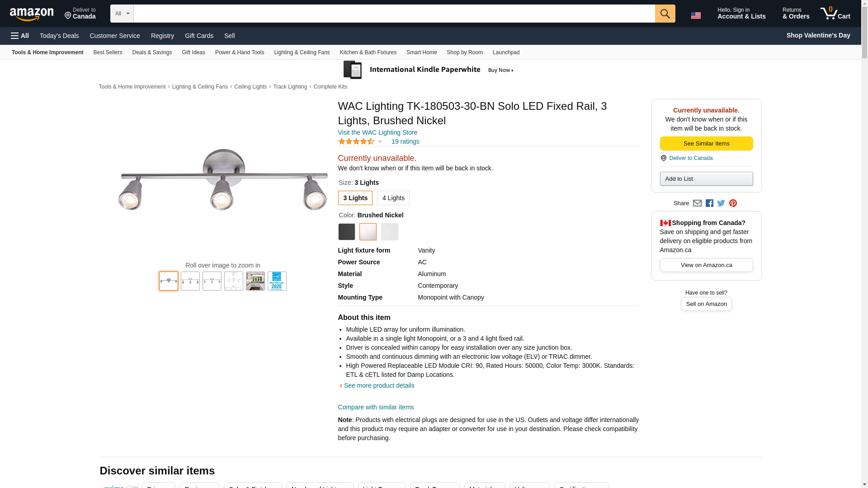Open the All hamburger menu

click(20, 36)
